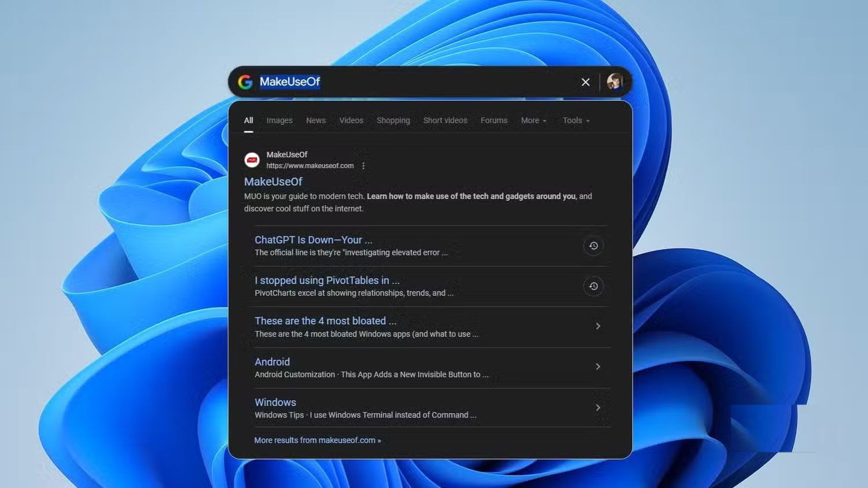Click history icon beside PivotTables result
This screenshot has width=868, height=488.
(593, 286)
